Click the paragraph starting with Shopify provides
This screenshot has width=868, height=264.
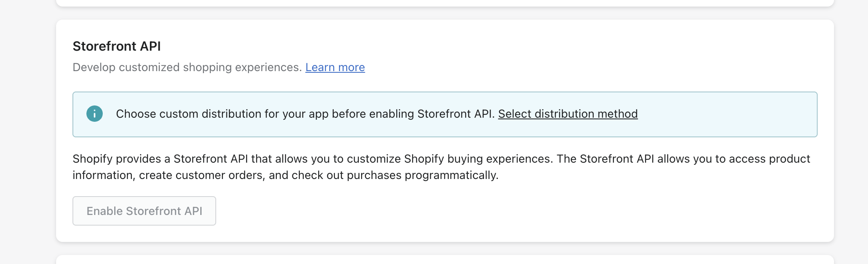pos(287,159)
